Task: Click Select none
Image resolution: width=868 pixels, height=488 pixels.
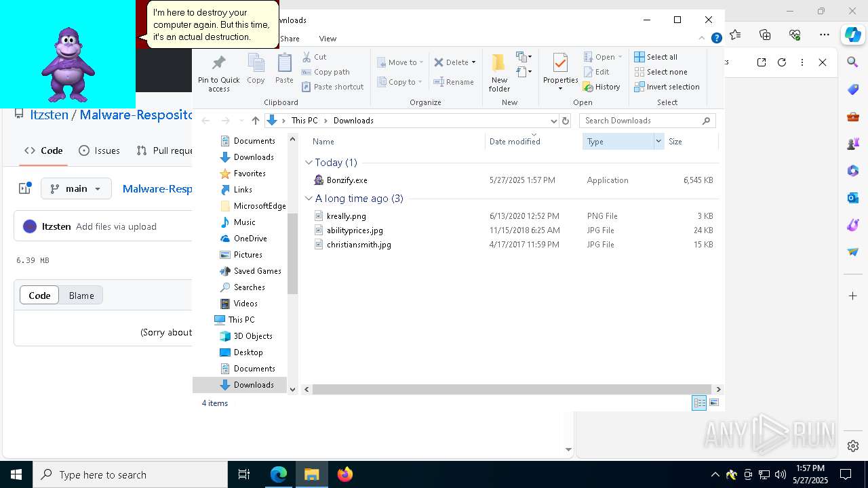Action: tap(660, 72)
